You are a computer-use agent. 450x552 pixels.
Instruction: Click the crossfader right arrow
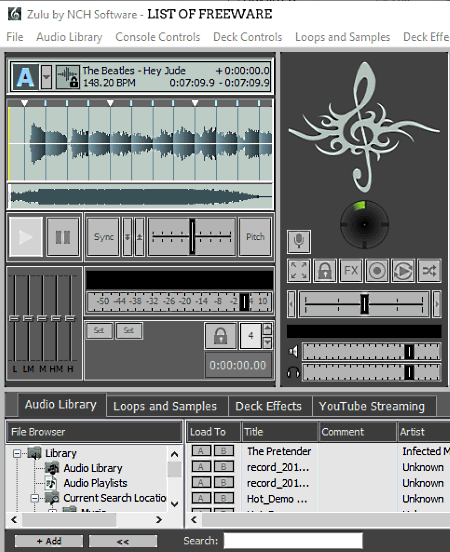coord(437,304)
